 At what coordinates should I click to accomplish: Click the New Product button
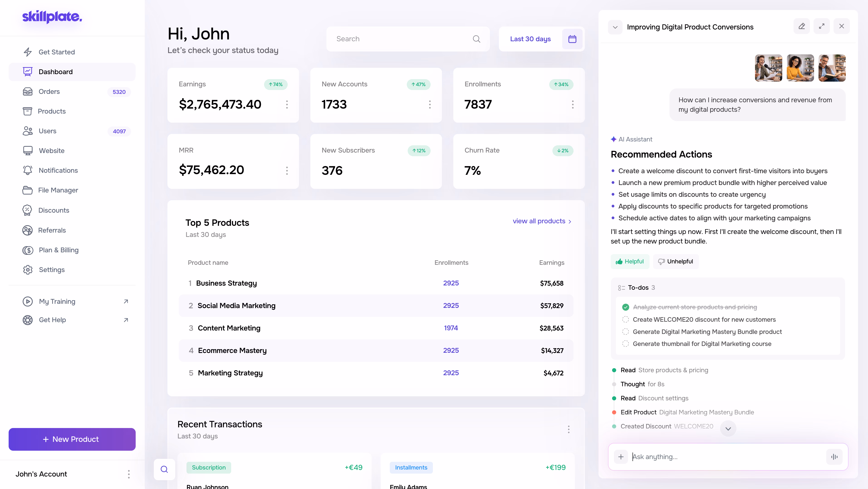pyautogui.click(x=72, y=439)
